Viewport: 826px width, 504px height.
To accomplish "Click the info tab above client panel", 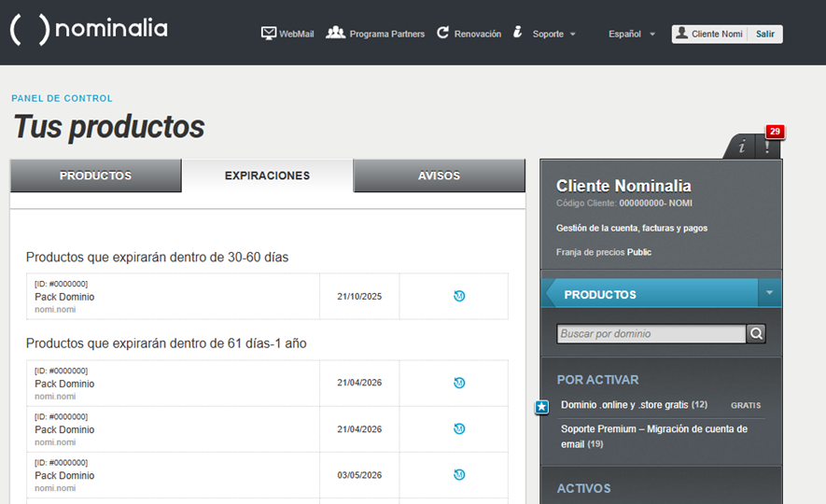I will point(742,147).
